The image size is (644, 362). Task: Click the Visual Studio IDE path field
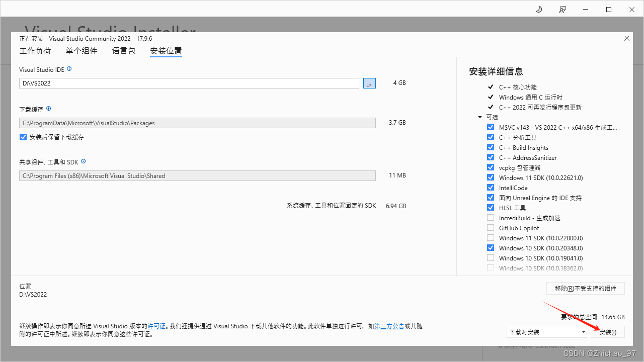coord(189,83)
